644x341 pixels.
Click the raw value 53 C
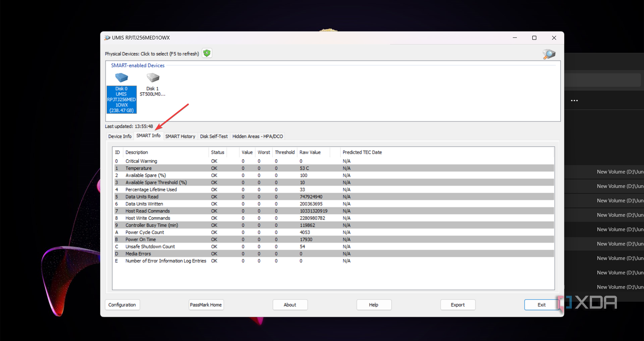click(x=304, y=168)
